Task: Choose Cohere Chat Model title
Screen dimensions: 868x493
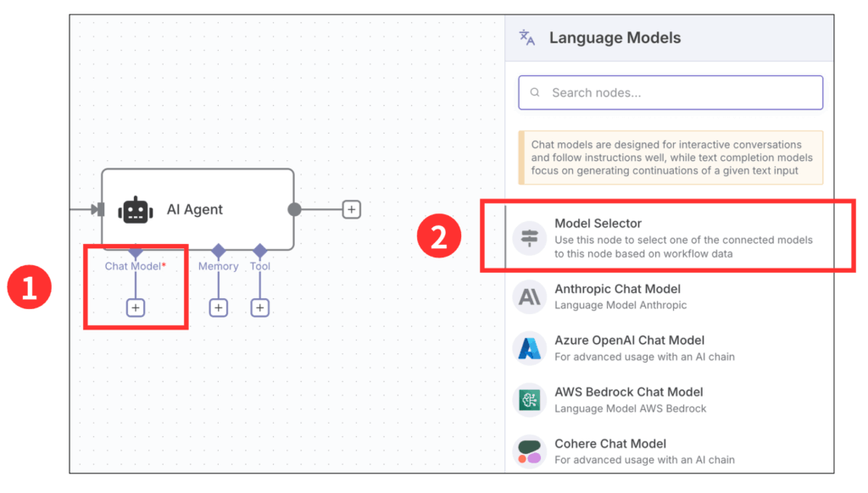Action: [x=610, y=444]
